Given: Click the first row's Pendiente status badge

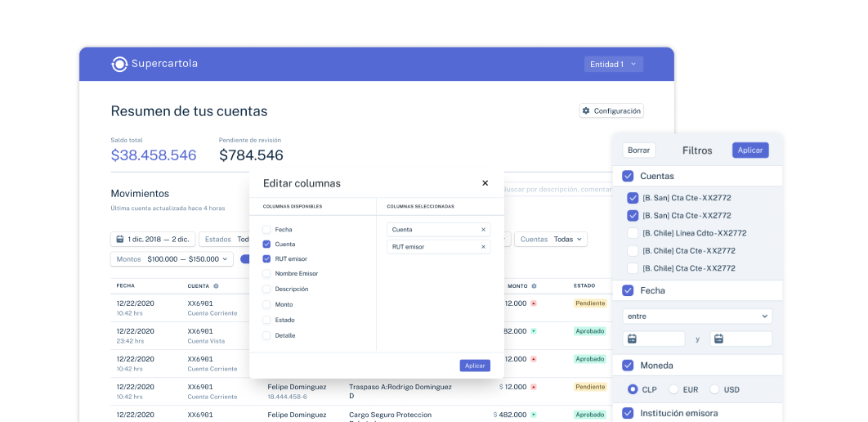Looking at the screenshot, I should pos(590,303).
